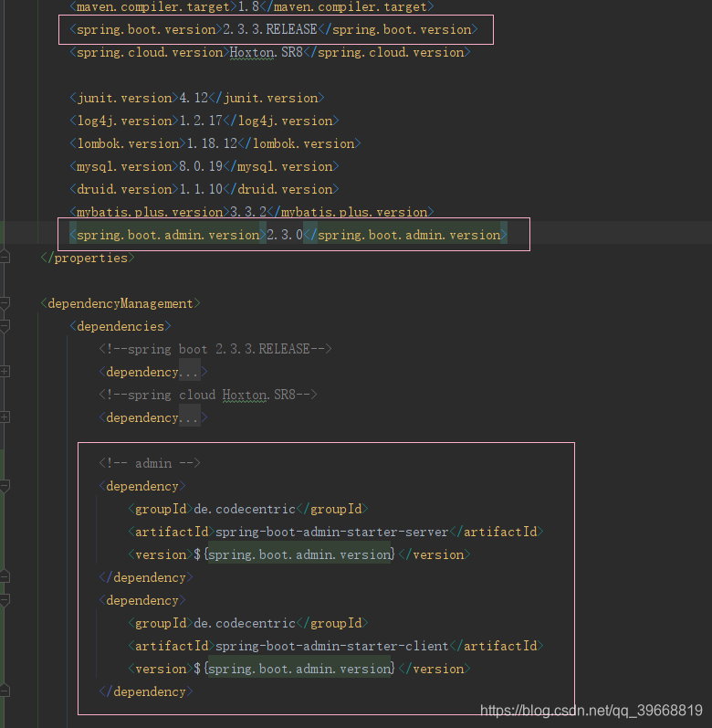Collapse admin-starter-server dependency fold marker
712x728 pixels.
5,486
